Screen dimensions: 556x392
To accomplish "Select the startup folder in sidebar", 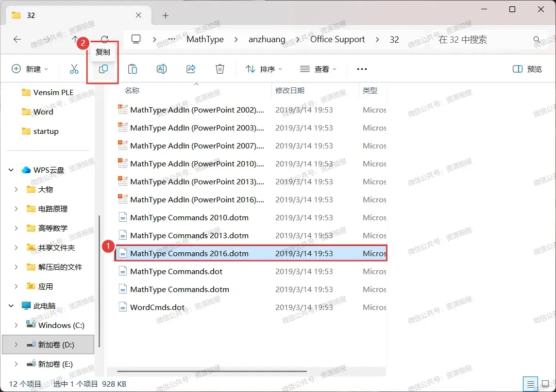I will pyautogui.click(x=40, y=131).
